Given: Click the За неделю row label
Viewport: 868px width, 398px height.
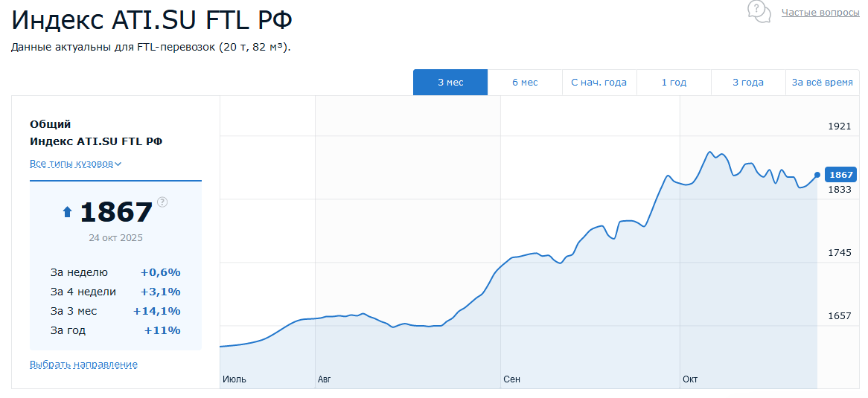Looking at the screenshot, I should (x=79, y=272).
